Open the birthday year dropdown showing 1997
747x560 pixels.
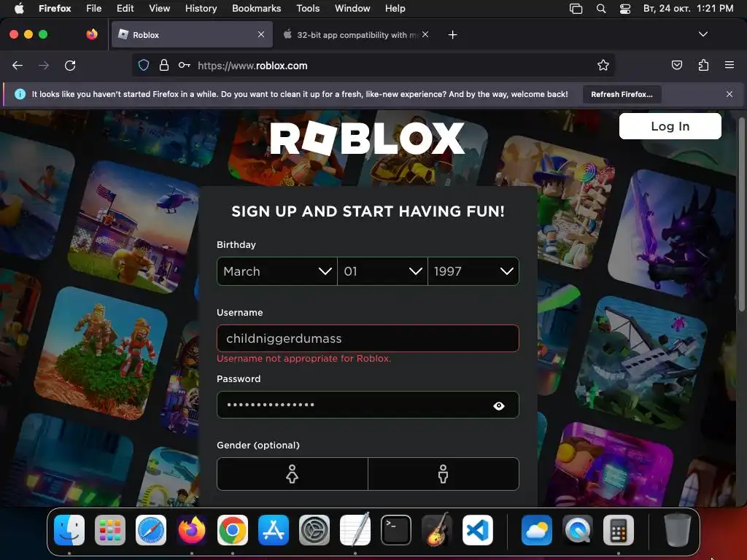point(473,271)
